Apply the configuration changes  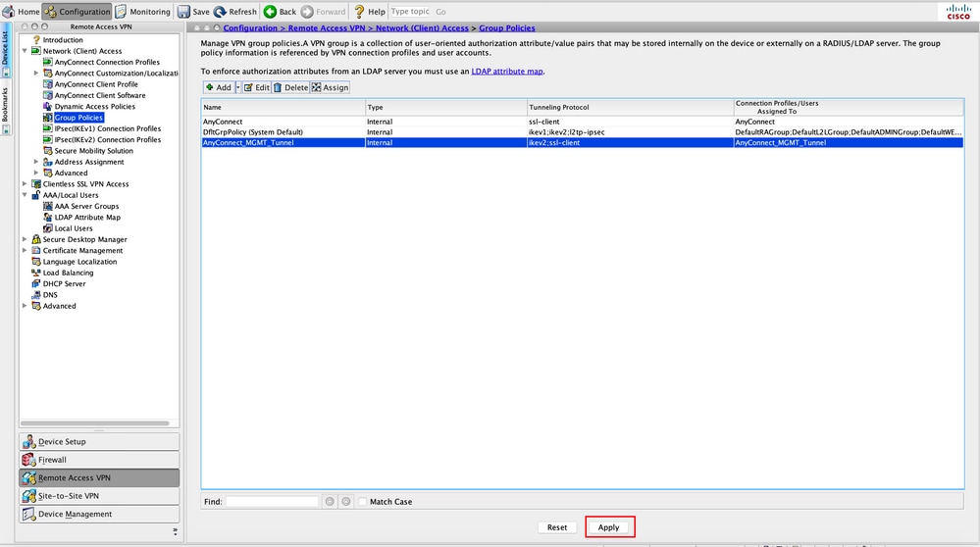pyautogui.click(x=609, y=527)
